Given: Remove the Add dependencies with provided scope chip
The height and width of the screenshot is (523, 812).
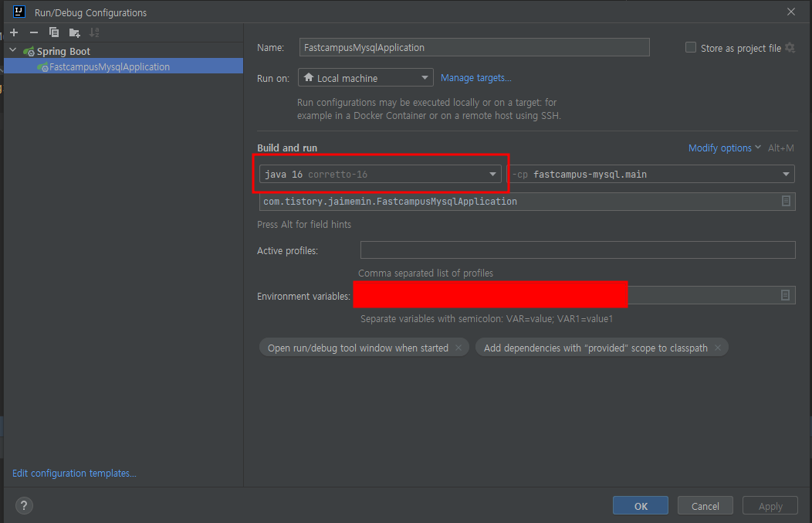Looking at the screenshot, I should [x=718, y=348].
